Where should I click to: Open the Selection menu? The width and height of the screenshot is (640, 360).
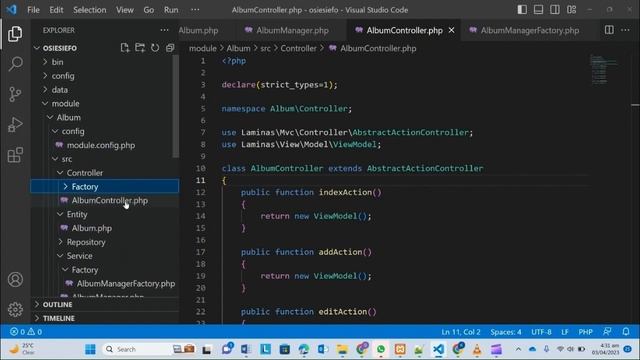(x=89, y=10)
